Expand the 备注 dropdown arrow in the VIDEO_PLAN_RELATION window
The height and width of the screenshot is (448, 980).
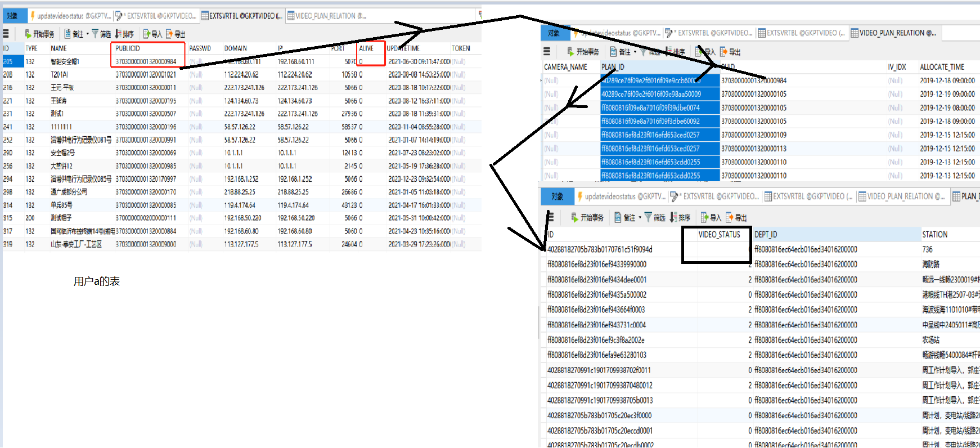pos(635,52)
